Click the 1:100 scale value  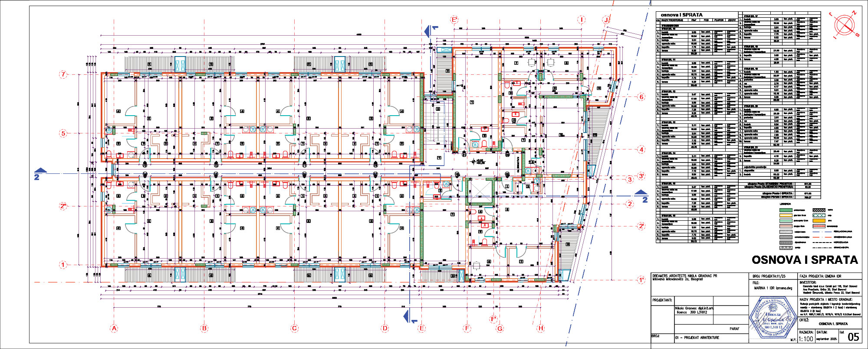[806, 339]
